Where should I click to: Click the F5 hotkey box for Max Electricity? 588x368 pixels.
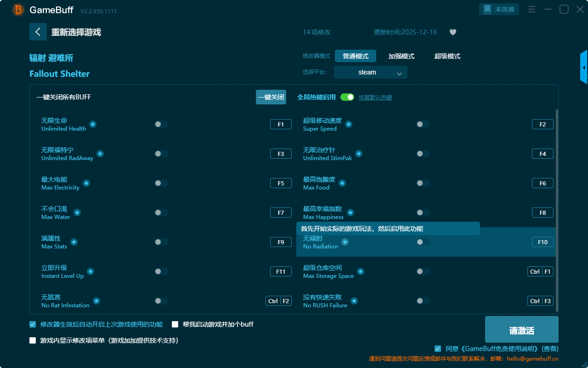tap(281, 183)
